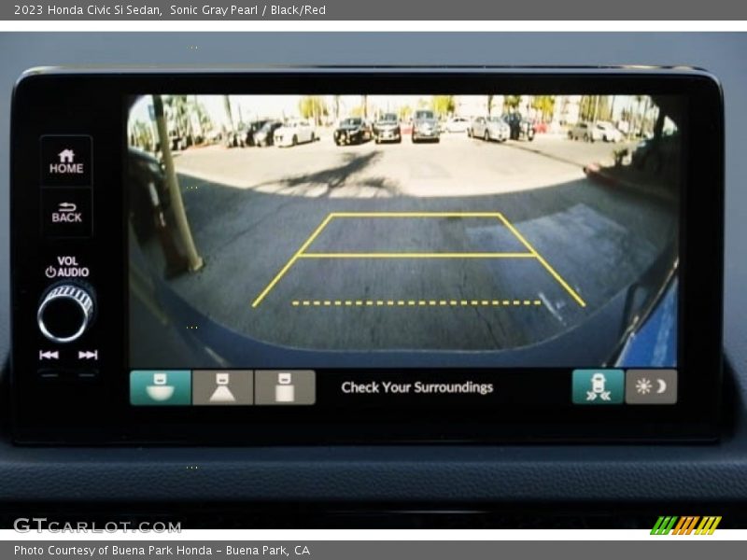This screenshot has width=747, height=560.
Task: Toggle day/night display brightness
Action: click(651, 386)
